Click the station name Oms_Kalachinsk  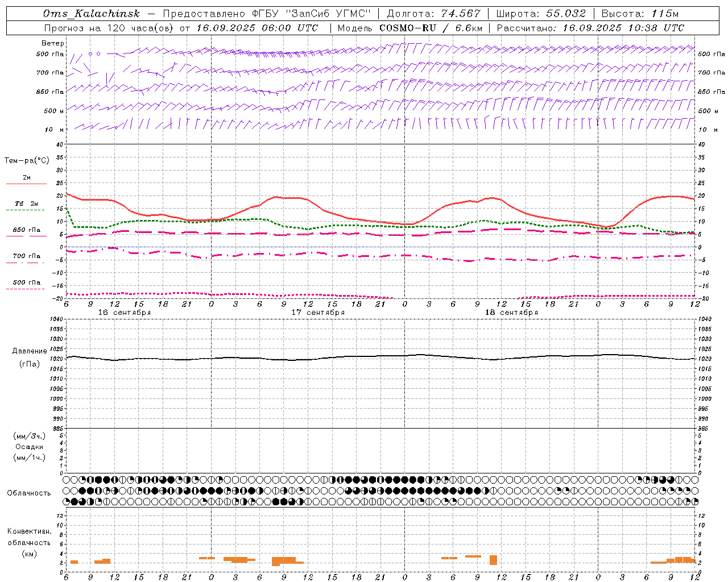[x=92, y=14]
